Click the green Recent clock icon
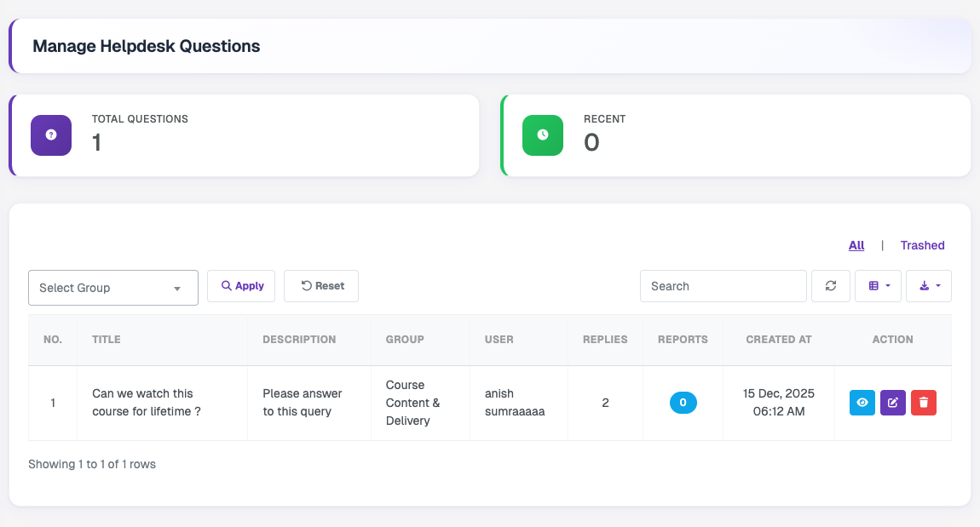 (x=543, y=135)
